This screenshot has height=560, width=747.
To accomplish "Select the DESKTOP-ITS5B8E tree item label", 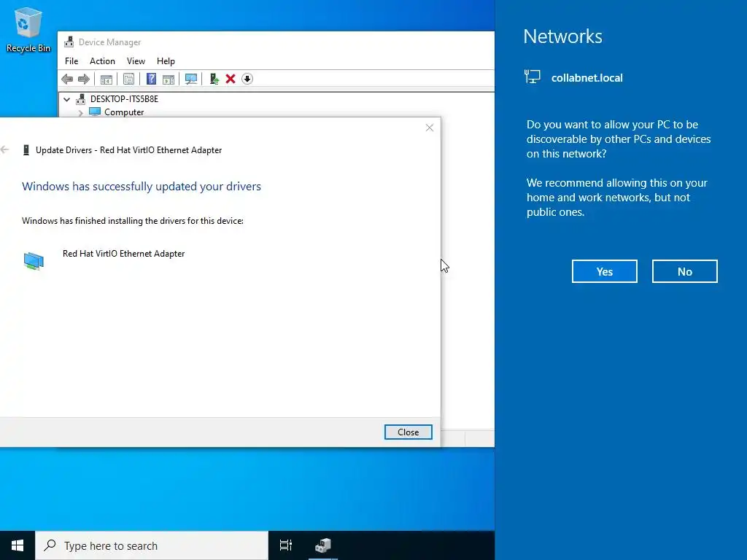I will 124,99.
